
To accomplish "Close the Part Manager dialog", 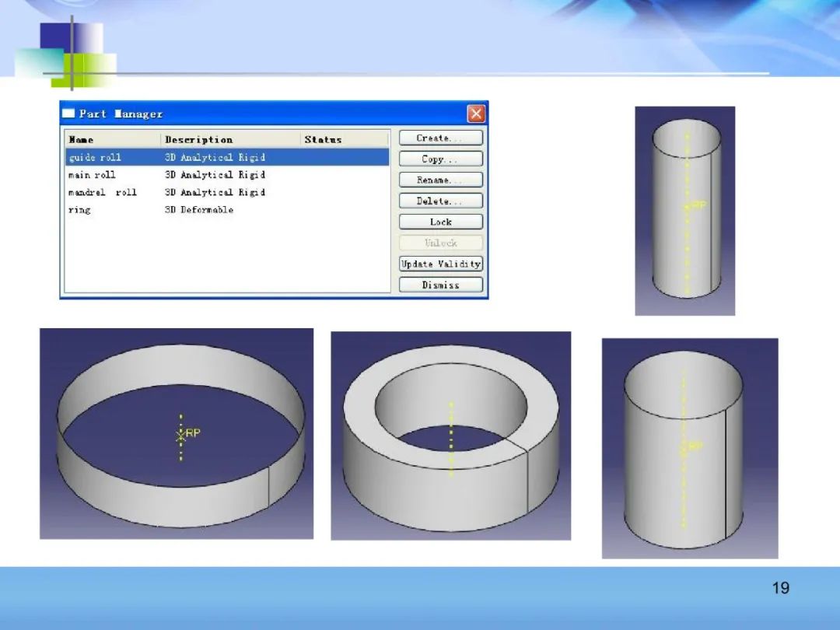I will [x=476, y=114].
